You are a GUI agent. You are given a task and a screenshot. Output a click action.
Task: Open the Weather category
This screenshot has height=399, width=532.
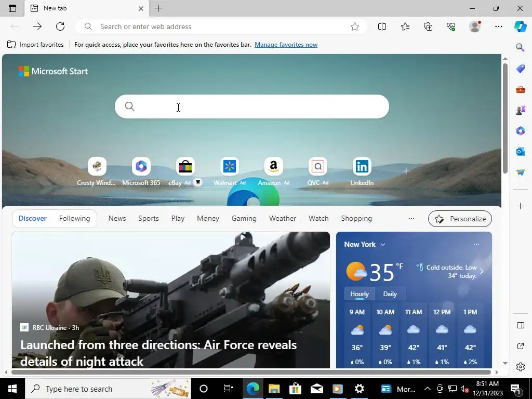283,219
